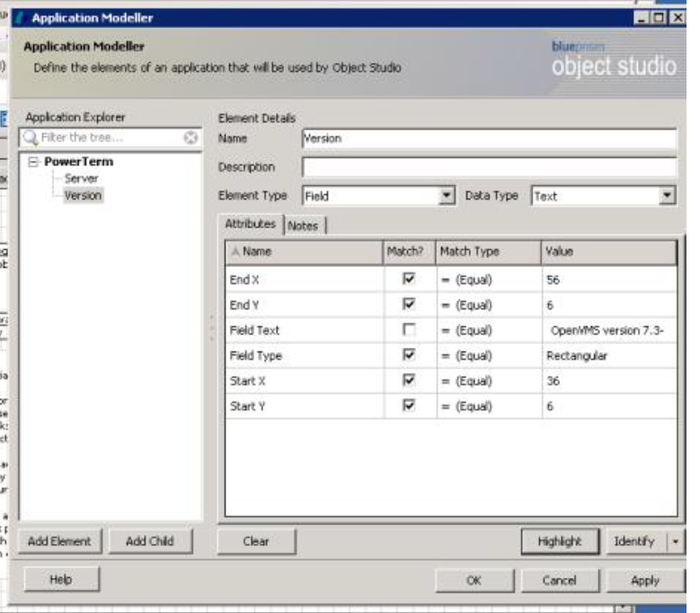The width and height of the screenshot is (700, 613).
Task: Open the Element Type dropdown
Action: click(446, 196)
